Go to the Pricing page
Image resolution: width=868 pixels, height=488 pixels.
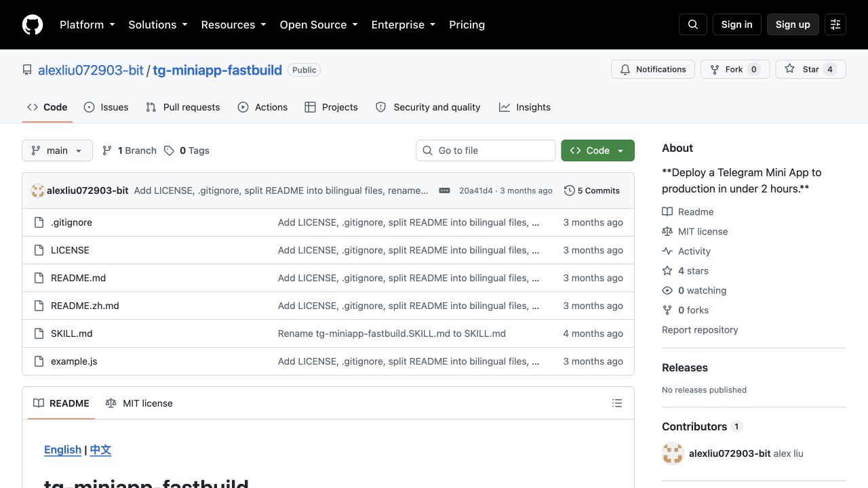(x=467, y=24)
